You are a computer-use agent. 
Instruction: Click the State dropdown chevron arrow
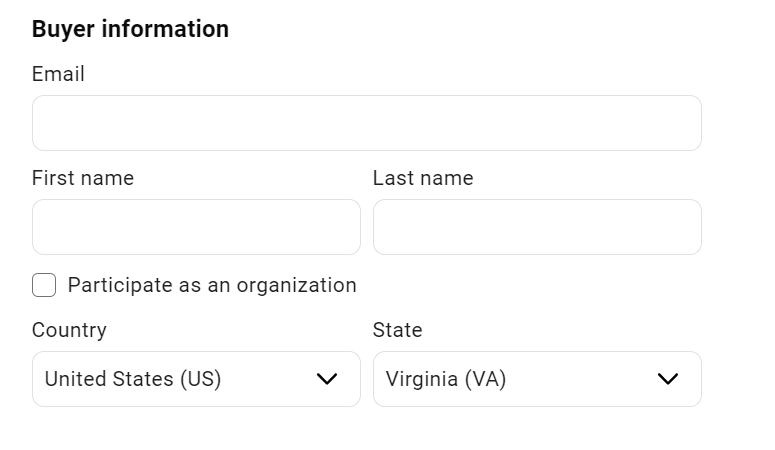pos(668,379)
